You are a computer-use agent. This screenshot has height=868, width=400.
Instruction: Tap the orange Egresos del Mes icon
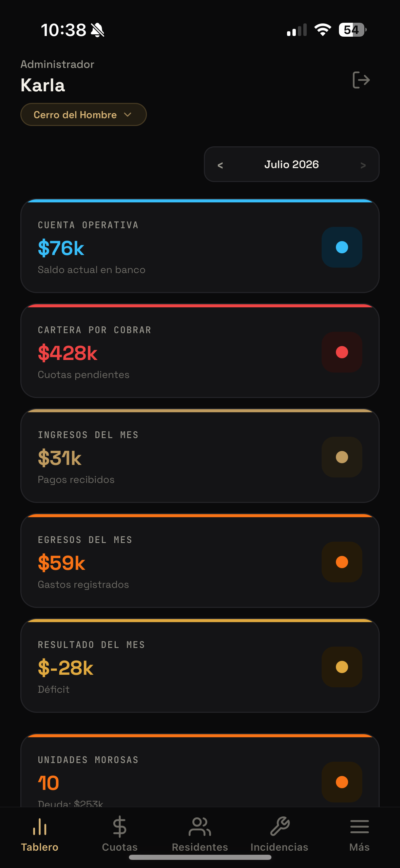coord(342,562)
